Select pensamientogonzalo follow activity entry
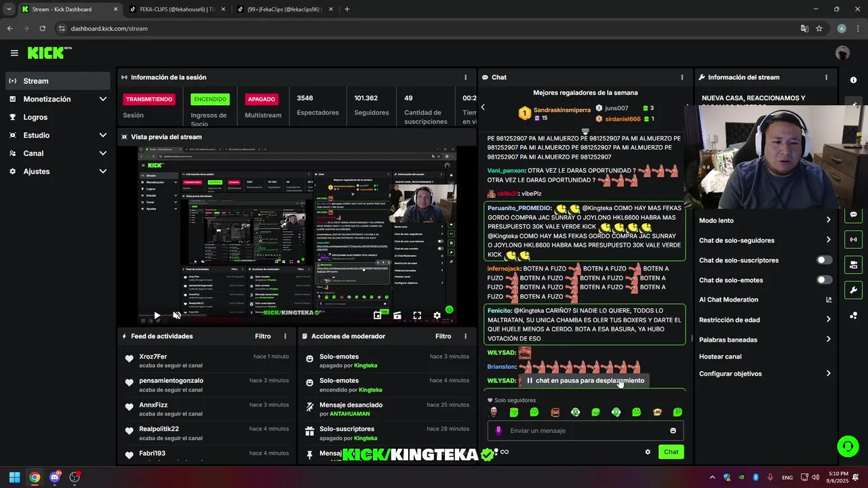Screen dimensions: 868x488 pyautogui.click(x=207, y=385)
